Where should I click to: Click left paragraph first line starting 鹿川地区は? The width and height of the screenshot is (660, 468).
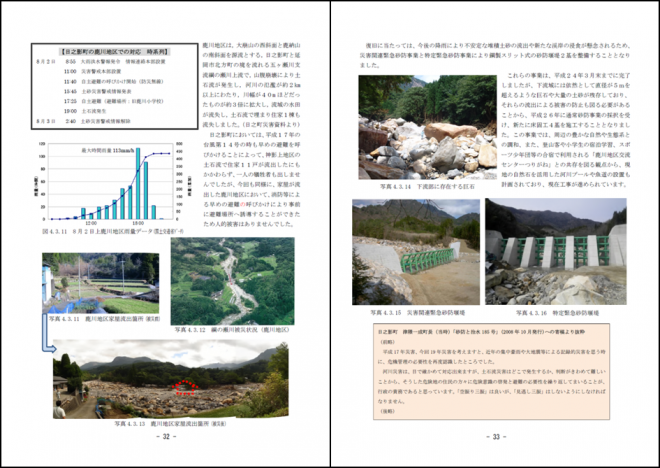coord(252,45)
